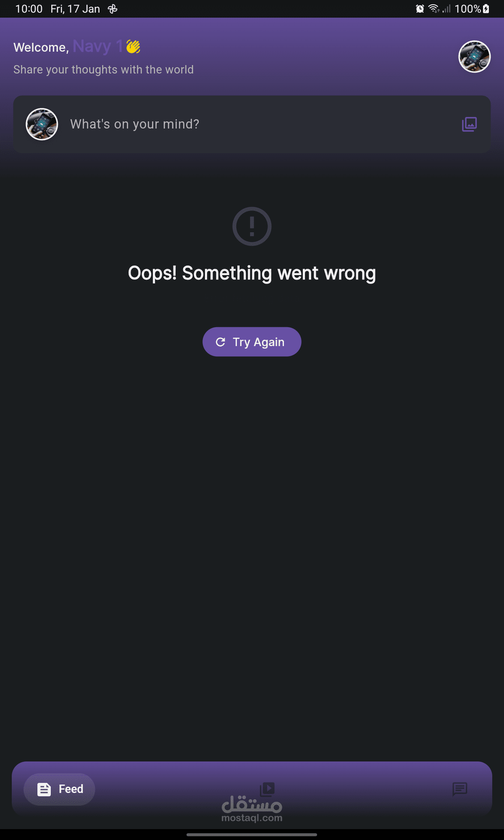Click the "Oops! Something went wrong" heading
504x840 pixels.
click(252, 273)
